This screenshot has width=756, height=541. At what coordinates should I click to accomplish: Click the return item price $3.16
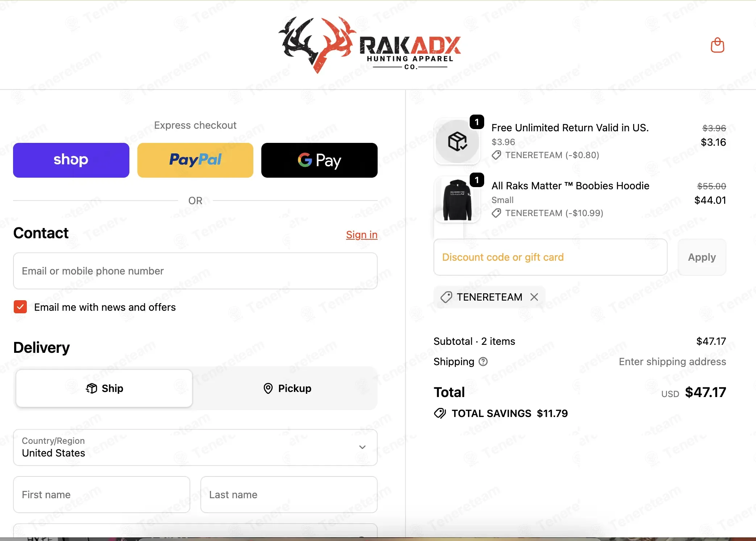coord(713,142)
